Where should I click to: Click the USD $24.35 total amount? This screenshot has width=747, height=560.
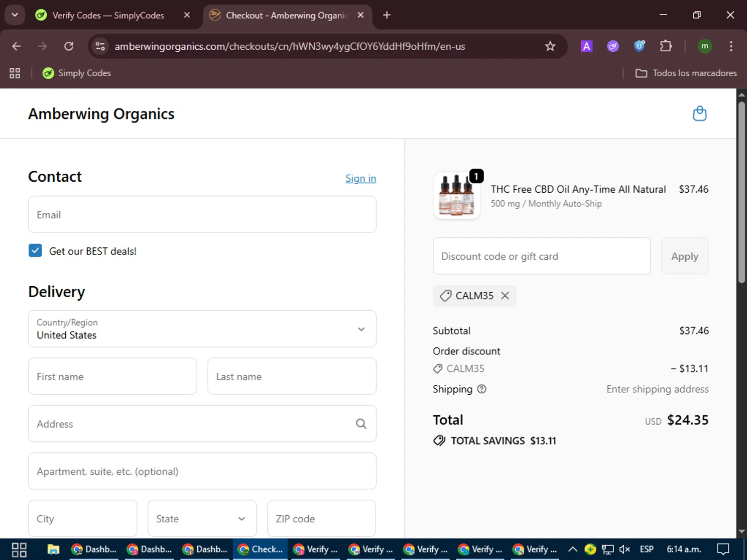[x=677, y=421]
